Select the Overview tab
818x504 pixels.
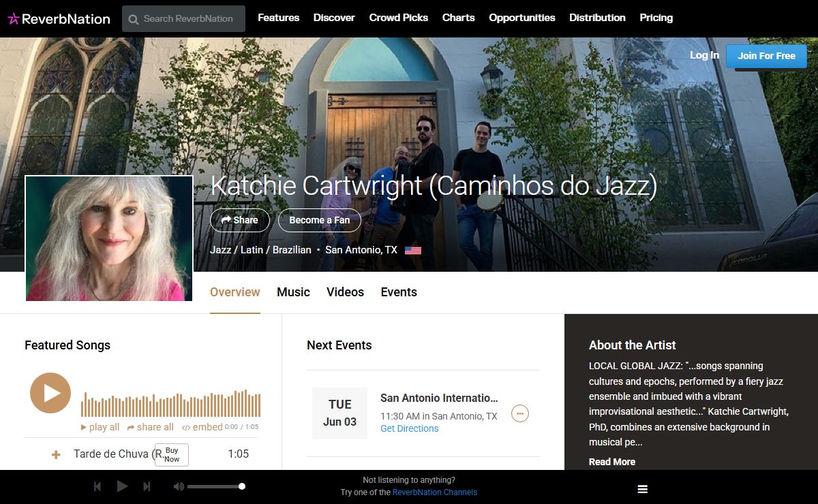point(235,292)
